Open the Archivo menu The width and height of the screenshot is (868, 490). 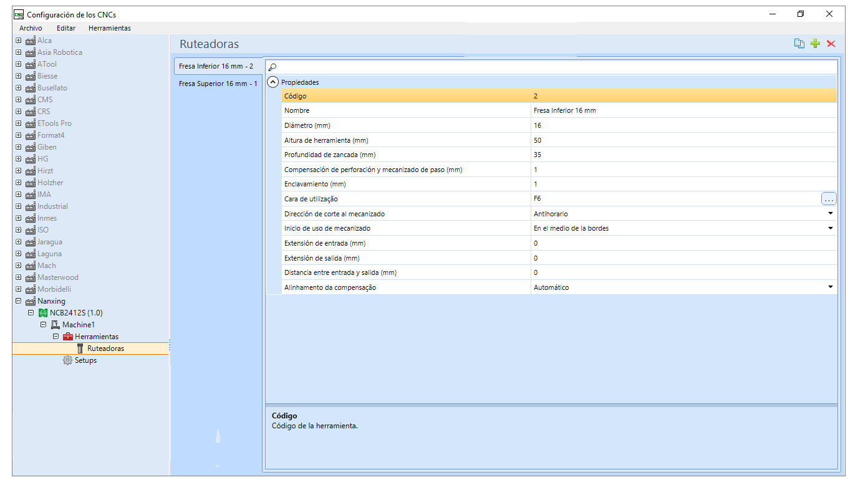[x=31, y=28]
